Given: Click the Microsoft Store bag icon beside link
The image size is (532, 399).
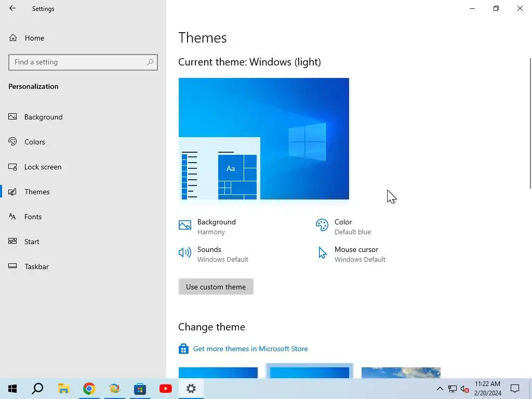Looking at the screenshot, I should coord(183,349).
